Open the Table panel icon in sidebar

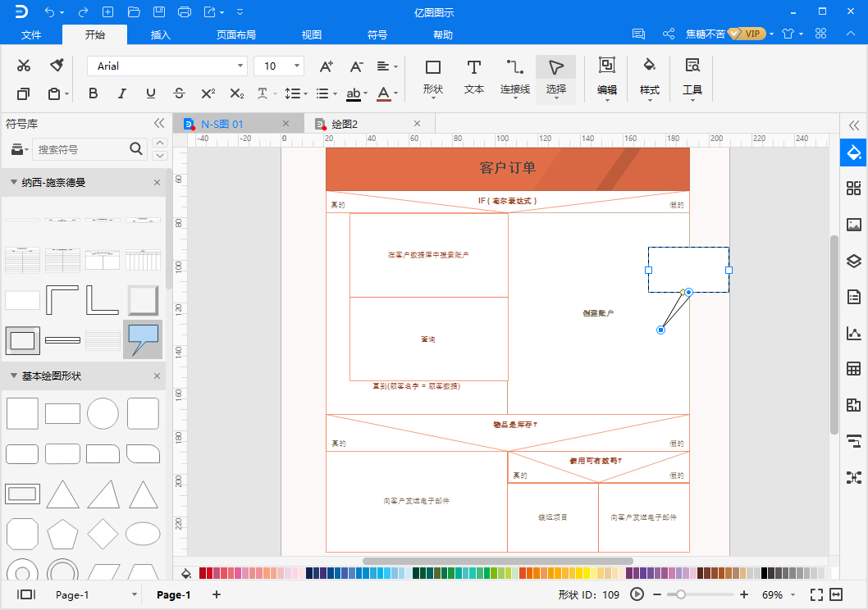853,369
